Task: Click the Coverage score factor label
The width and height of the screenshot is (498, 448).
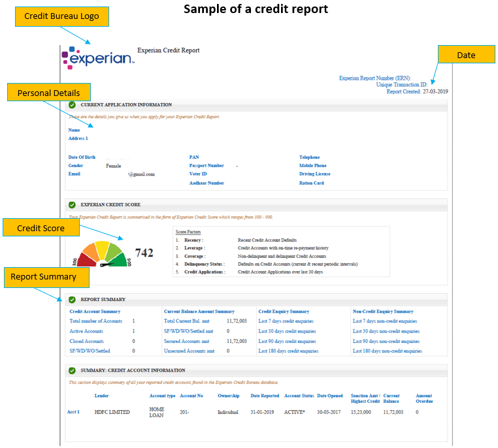Action: (195, 257)
